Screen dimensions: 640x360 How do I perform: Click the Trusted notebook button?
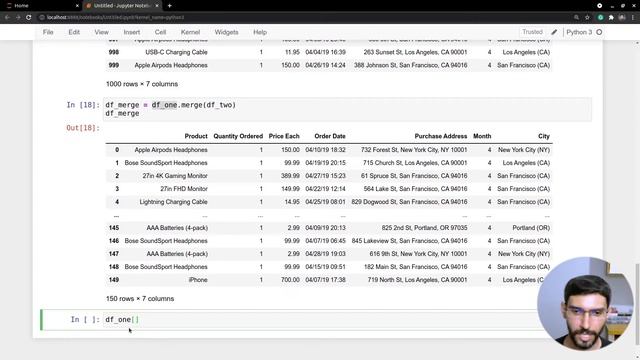[x=532, y=32]
